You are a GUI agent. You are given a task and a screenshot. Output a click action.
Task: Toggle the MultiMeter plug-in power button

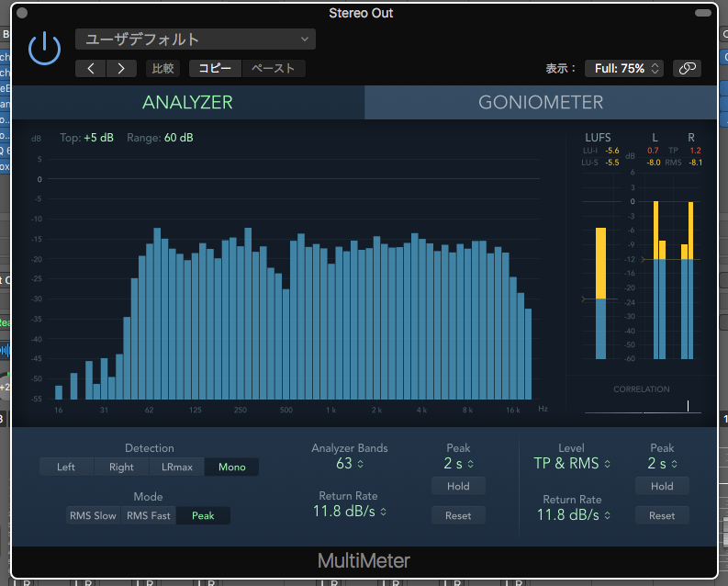coord(45,49)
